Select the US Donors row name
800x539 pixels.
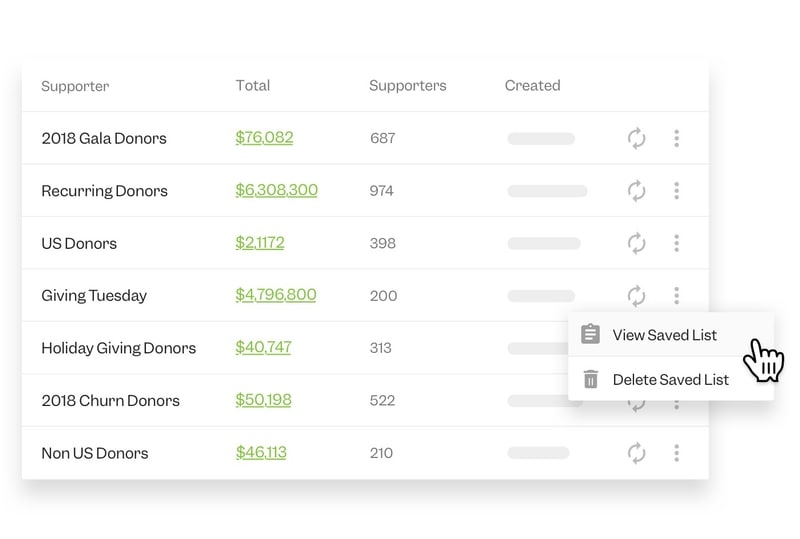pyautogui.click(x=79, y=243)
